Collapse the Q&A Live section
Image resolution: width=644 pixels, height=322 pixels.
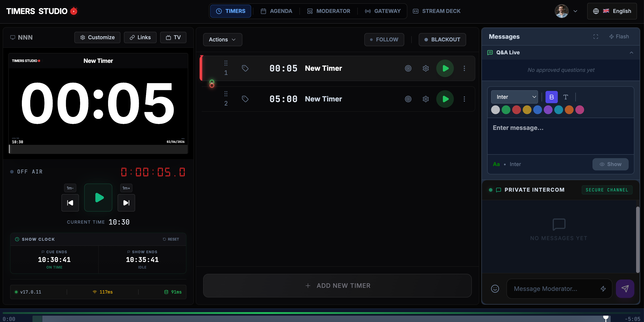631,52
